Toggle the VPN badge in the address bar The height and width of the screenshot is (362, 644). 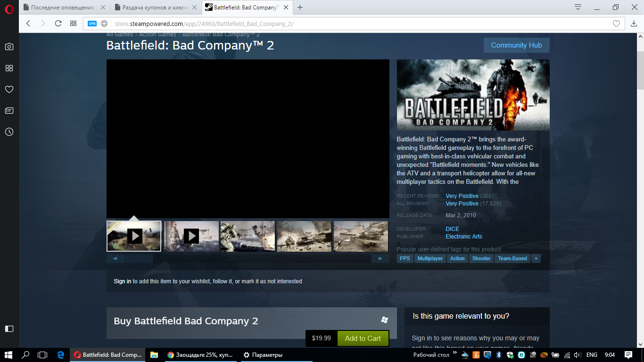[92, 24]
